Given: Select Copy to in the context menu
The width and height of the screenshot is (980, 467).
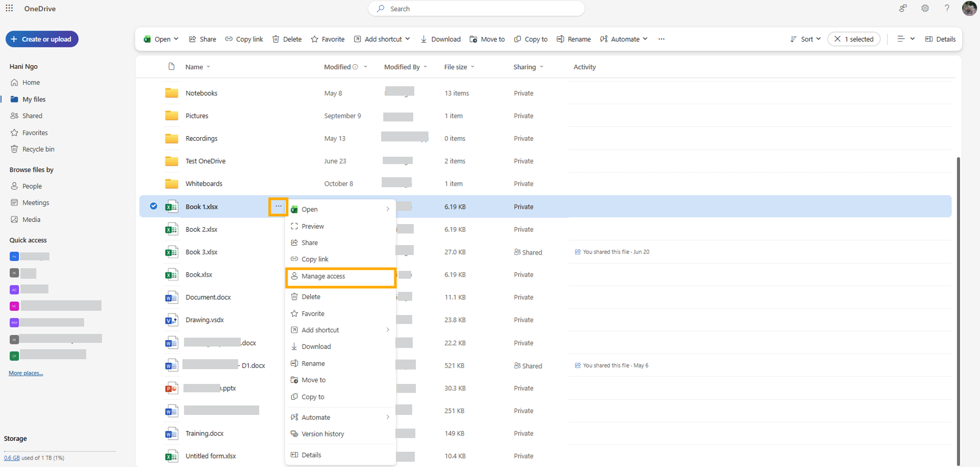Looking at the screenshot, I should coord(341,397).
